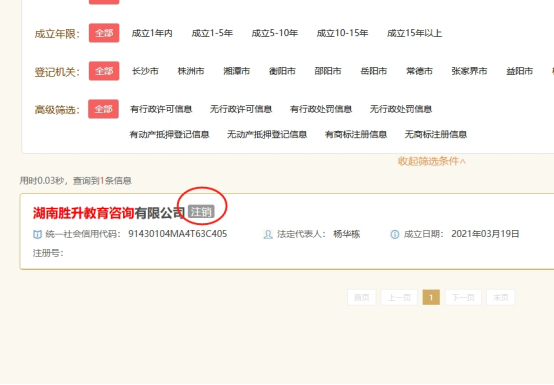Choose 张家界市 as the registration authority
Screen dimensions: 554x385
coord(469,71)
